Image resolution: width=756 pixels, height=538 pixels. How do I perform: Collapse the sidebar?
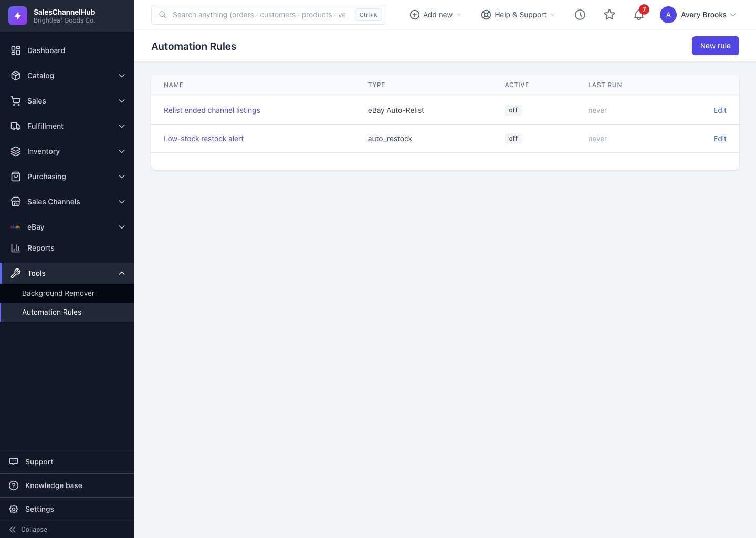67,530
